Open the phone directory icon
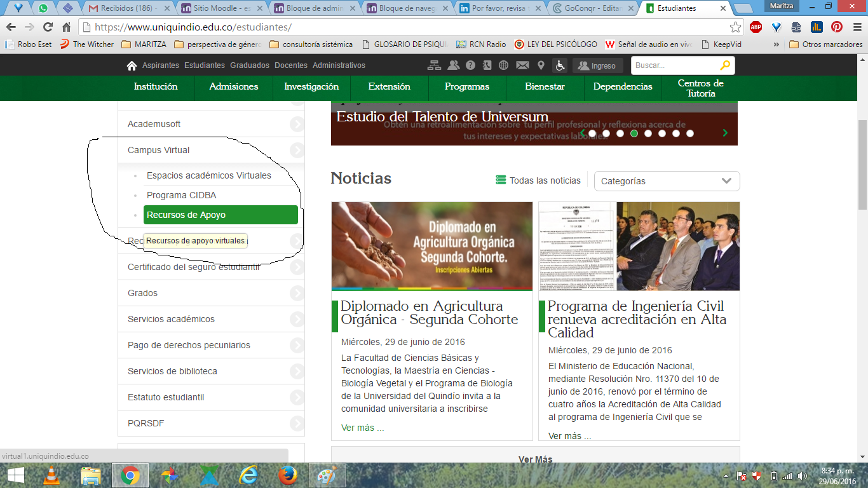Screen dimensions: 868x488 487,65
